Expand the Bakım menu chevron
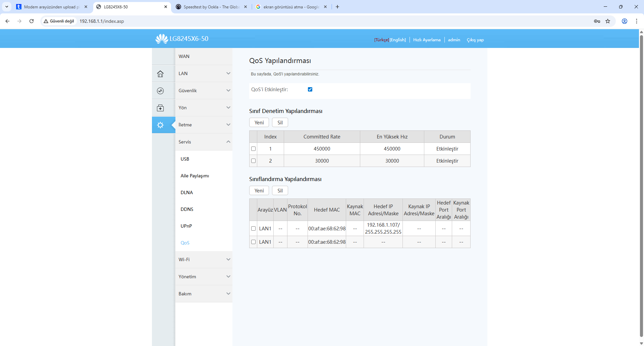The image size is (644, 346). pos(228,294)
